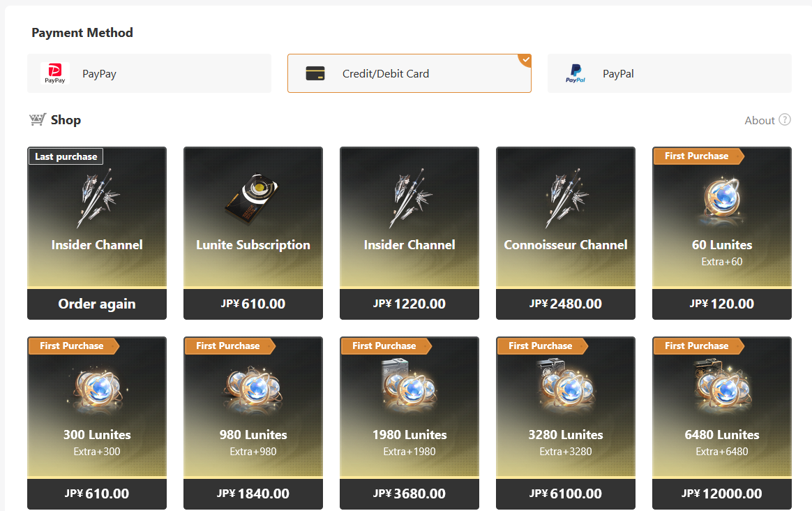Viewport: 812px width, 511px height.
Task: Click the credit card icon
Action: 315,73
